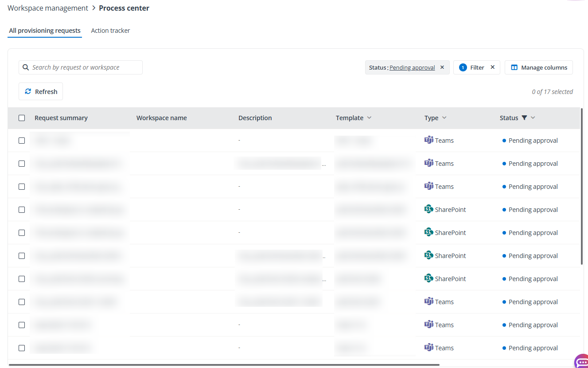Image resolution: width=588 pixels, height=368 pixels.
Task: Open the Pending approval status link
Action: (x=412, y=67)
